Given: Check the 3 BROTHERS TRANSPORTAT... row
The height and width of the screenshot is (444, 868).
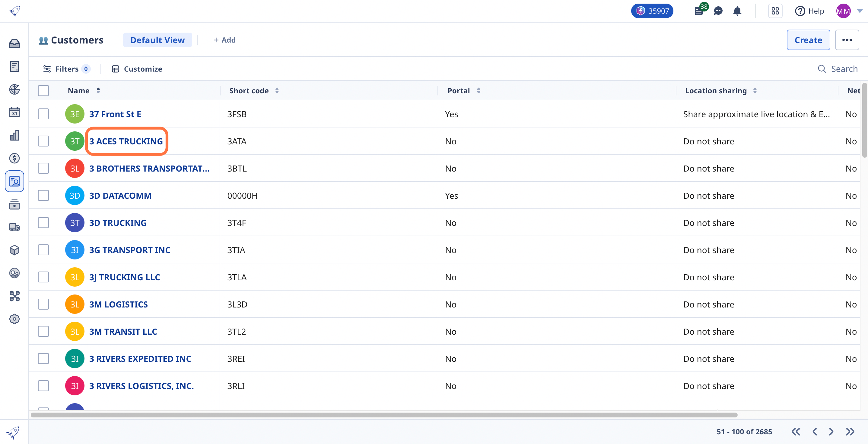Looking at the screenshot, I should coord(43,168).
